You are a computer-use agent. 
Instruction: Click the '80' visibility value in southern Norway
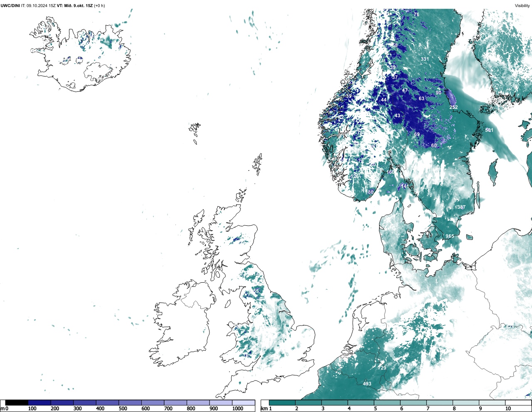click(x=371, y=192)
